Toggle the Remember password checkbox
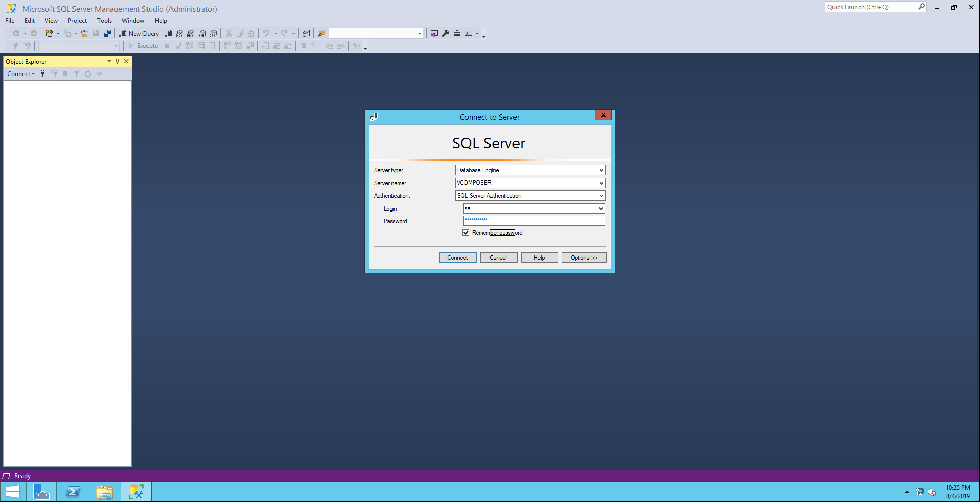The image size is (980, 502). (466, 233)
